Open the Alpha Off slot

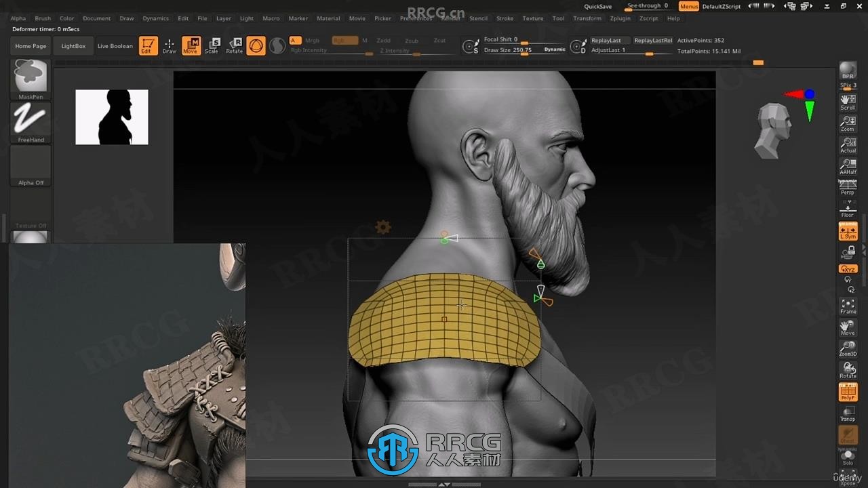(31, 165)
